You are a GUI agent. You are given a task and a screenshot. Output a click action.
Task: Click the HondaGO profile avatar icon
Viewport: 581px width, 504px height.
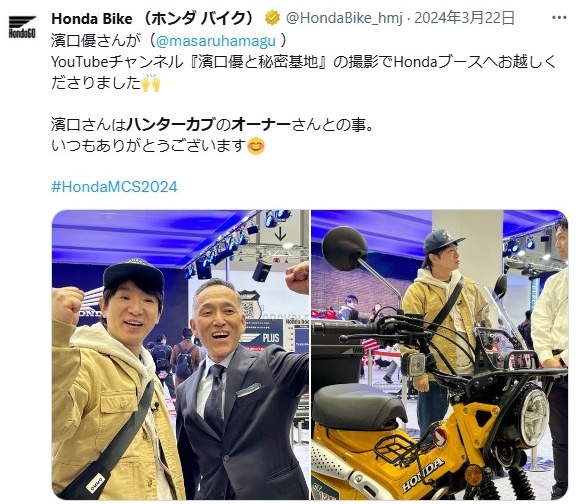22,27
